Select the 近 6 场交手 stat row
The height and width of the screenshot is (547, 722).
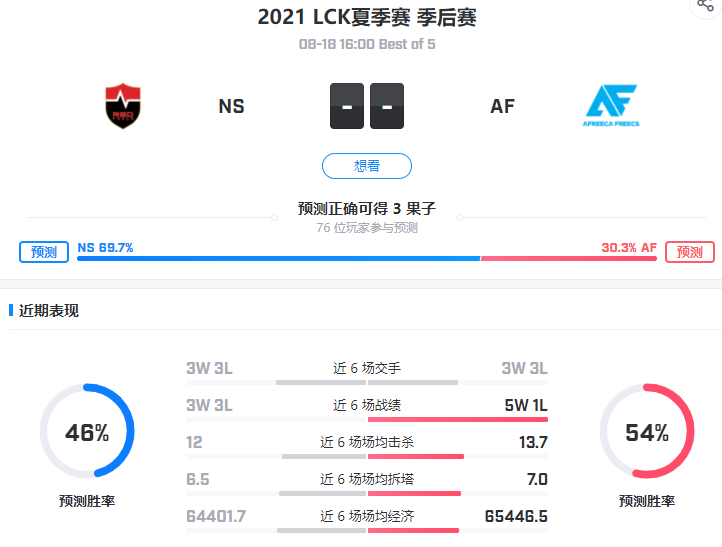367,372
